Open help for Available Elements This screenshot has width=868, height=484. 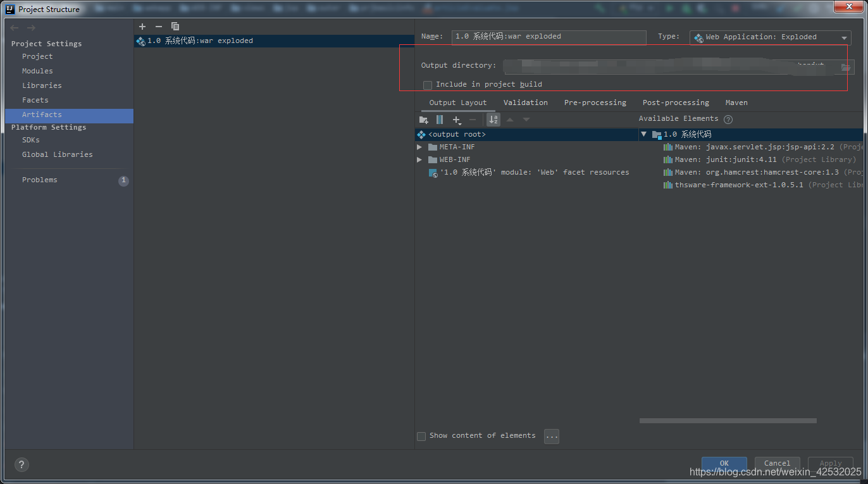728,119
